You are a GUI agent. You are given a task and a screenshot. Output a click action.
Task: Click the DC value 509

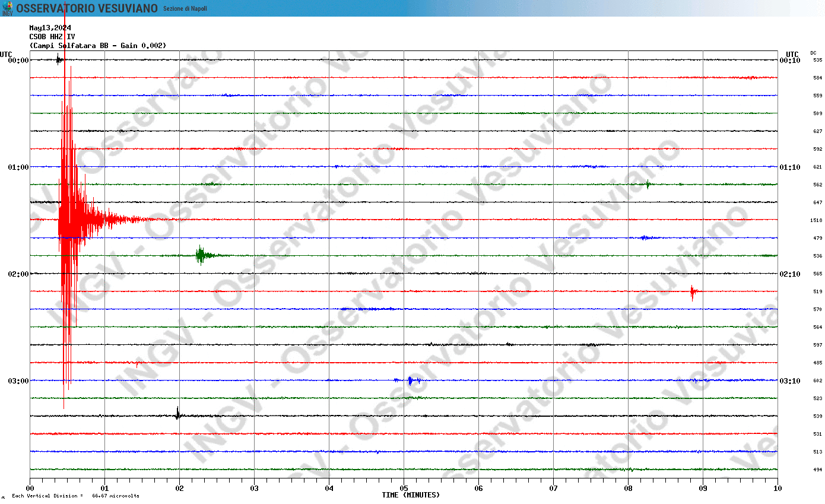tap(818, 113)
